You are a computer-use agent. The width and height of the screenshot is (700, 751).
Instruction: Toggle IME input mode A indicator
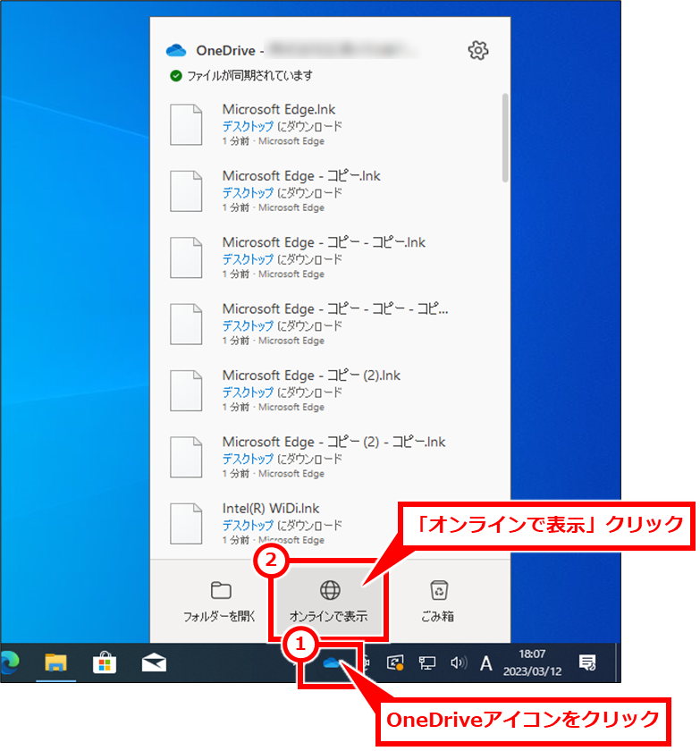486,663
